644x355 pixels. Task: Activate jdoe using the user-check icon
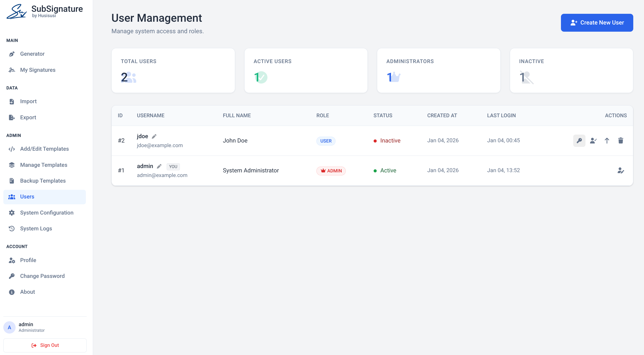click(x=593, y=140)
